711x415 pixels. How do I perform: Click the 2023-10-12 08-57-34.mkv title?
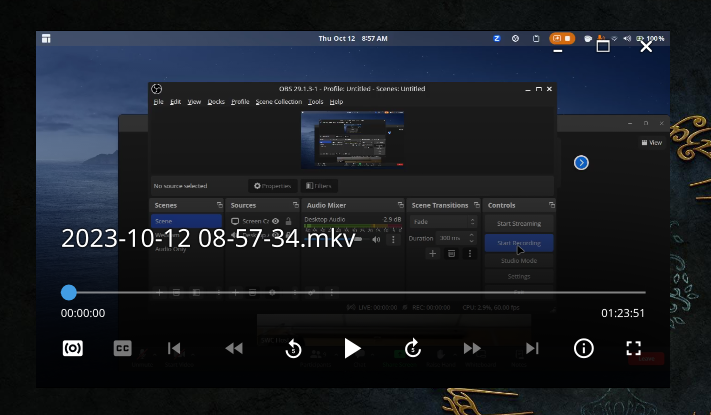(x=208, y=238)
